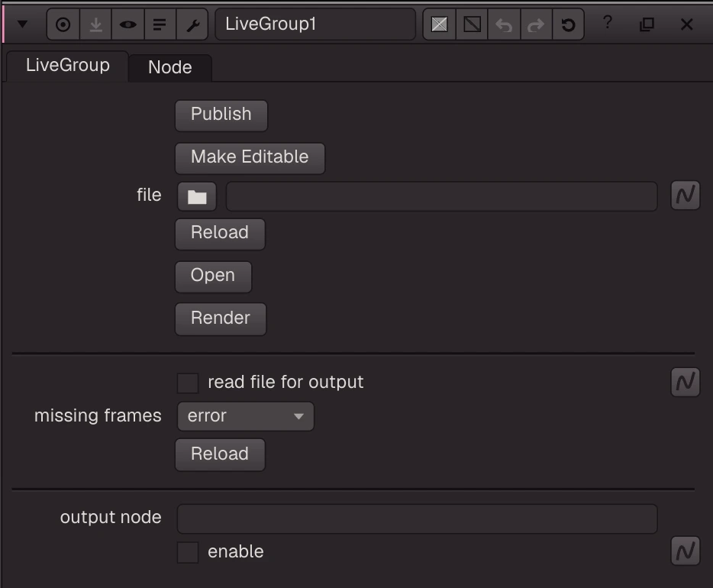Tick the enable checkbox
Viewport: 713px width, 588px height.
[188, 552]
